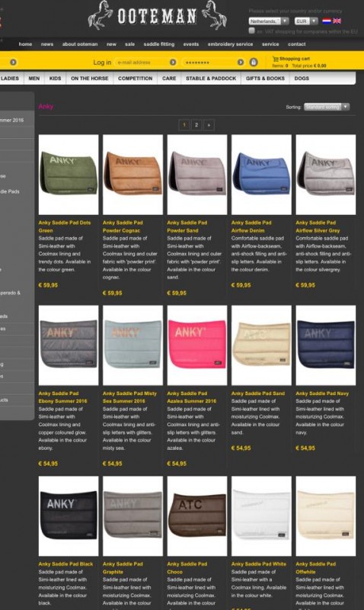Expand the Standard sorting dropdown
The height and width of the screenshot is (610, 364).
[x=327, y=107]
